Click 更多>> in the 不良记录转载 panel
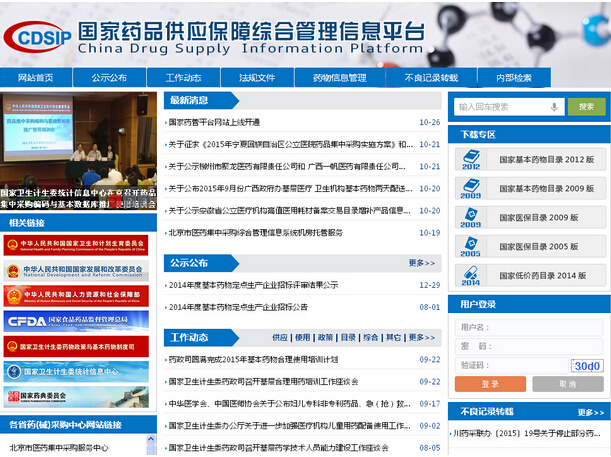Screen dimensions: 611x457 click(x=591, y=413)
